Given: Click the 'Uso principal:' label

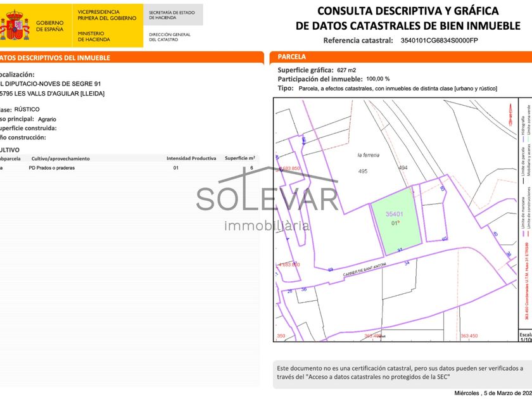Looking at the screenshot, I should pyautogui.click(x=17, y=119).
